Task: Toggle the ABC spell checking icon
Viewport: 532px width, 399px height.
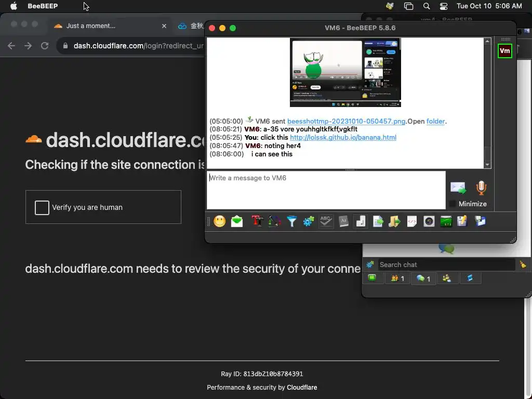Action: click(326, 221)
